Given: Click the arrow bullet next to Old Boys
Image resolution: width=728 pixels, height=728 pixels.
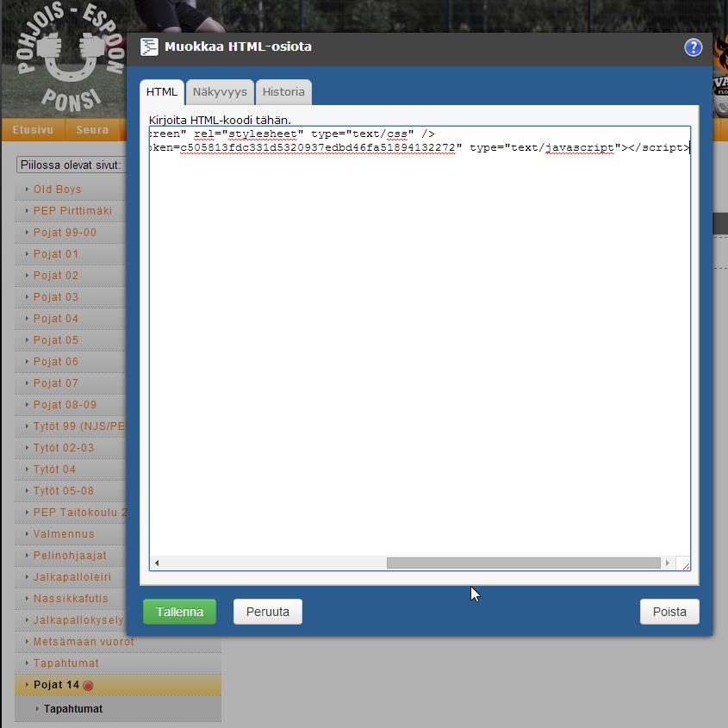Looking at the screenshot, I should 27,190.
